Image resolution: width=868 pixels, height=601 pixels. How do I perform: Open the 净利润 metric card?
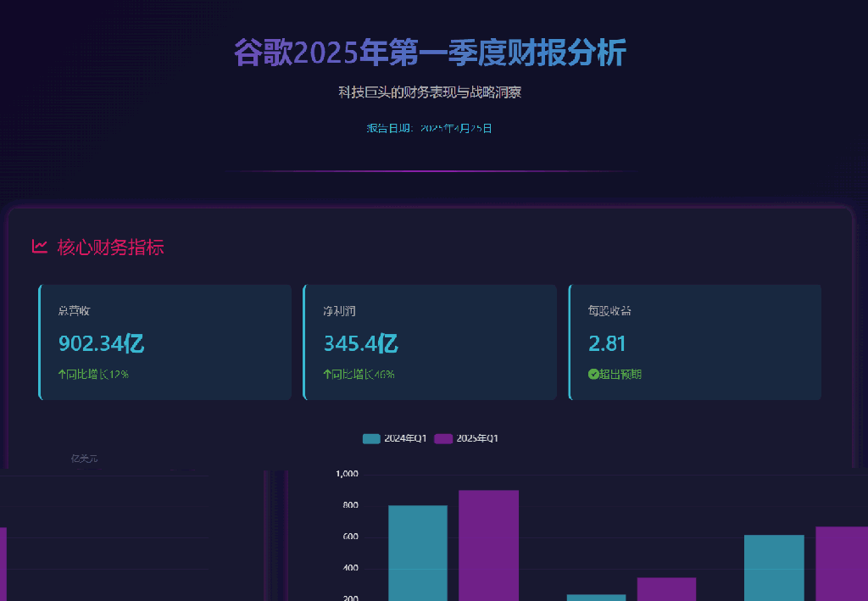pyautogui.click(x=430, y=342)
